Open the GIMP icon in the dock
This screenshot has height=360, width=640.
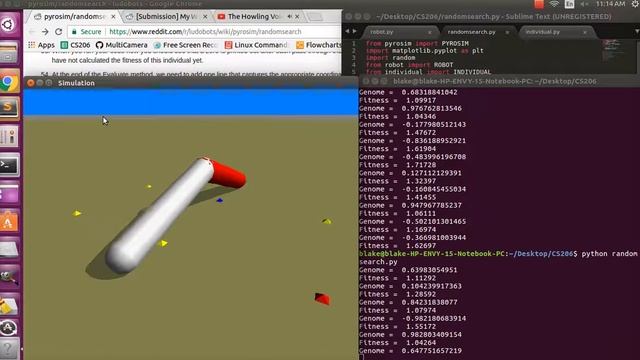(9, 278)
